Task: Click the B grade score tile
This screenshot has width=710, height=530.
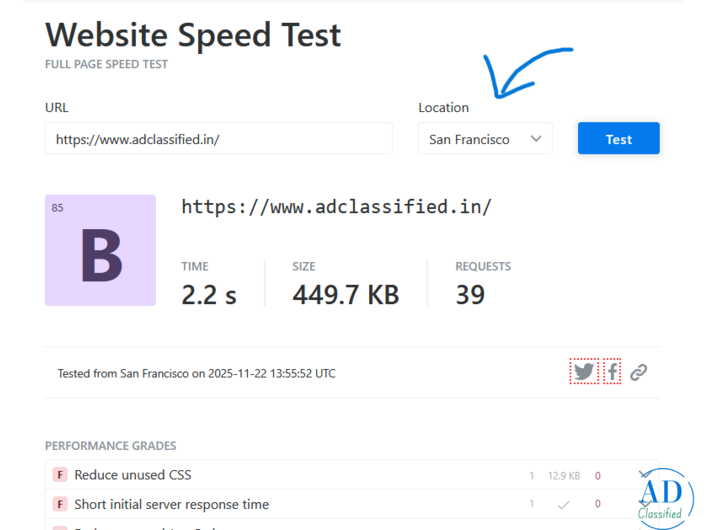Action: tap(101, 250)
